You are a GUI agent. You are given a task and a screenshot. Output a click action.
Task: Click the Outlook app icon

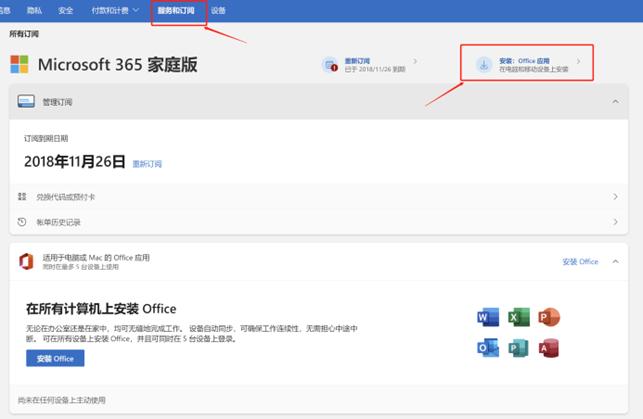click(x=488, y=348)
